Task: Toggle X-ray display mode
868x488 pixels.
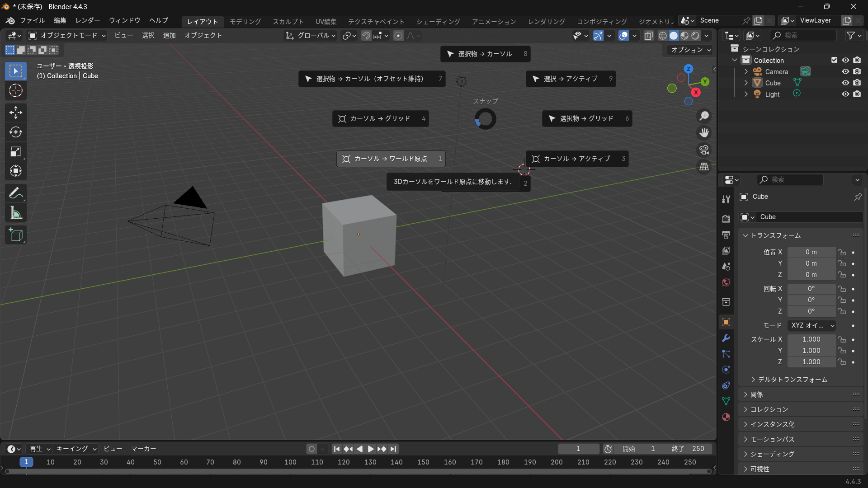Action: tap(648, 36)
